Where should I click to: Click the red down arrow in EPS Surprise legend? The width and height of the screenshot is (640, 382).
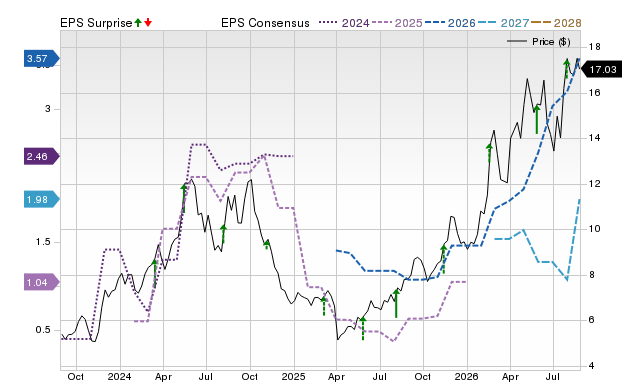tap(148, 23)
